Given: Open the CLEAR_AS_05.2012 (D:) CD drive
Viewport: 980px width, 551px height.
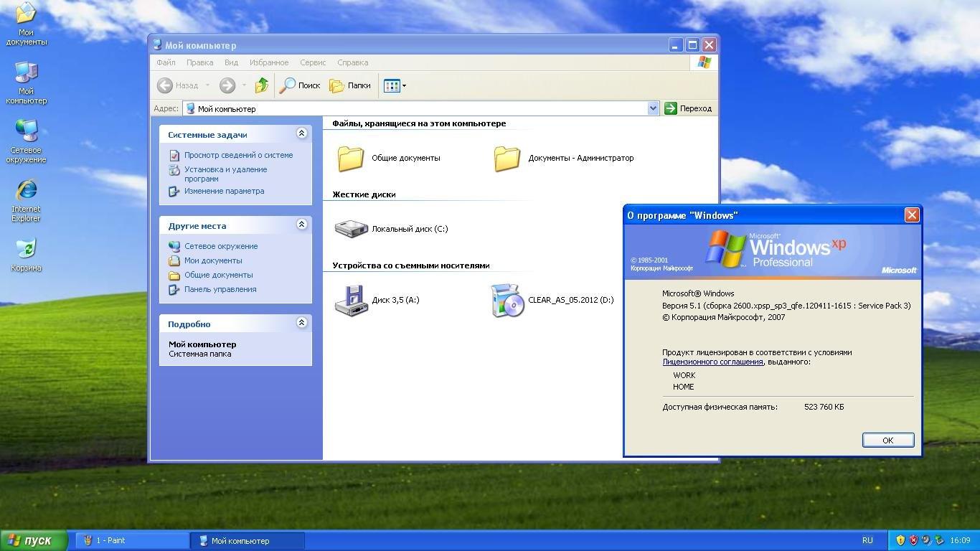Looking at the screenshot, I should point(507,300).
